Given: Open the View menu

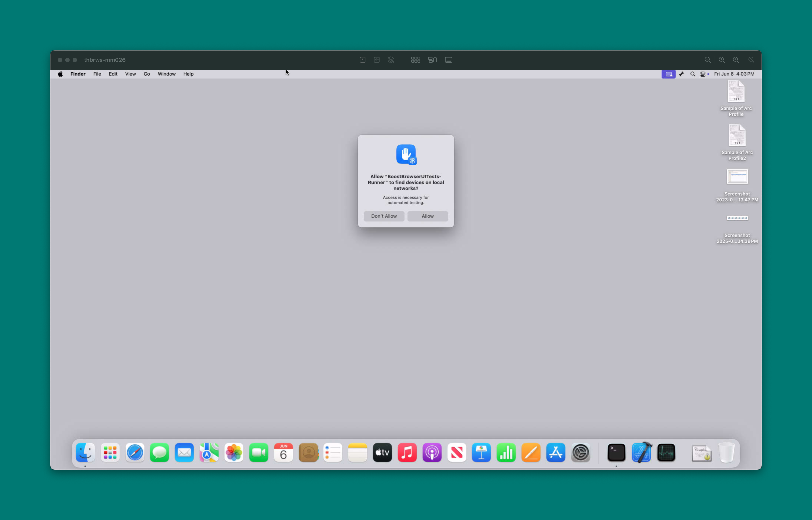Looking at the screenshot, I should coord(130,74).
